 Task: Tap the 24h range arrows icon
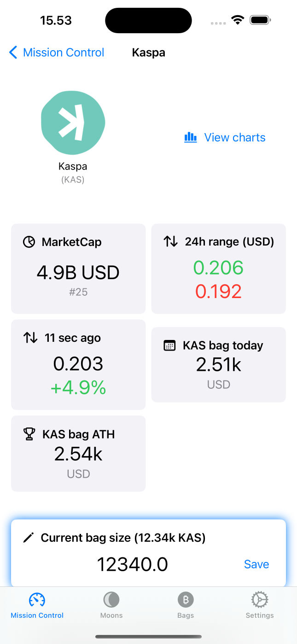[170, 241]
